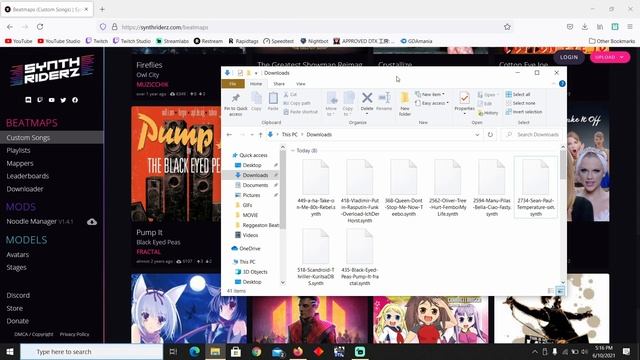Open Playlists in Synthriderz sidebar
640x360 pixels.
click(x=18, y=151)
